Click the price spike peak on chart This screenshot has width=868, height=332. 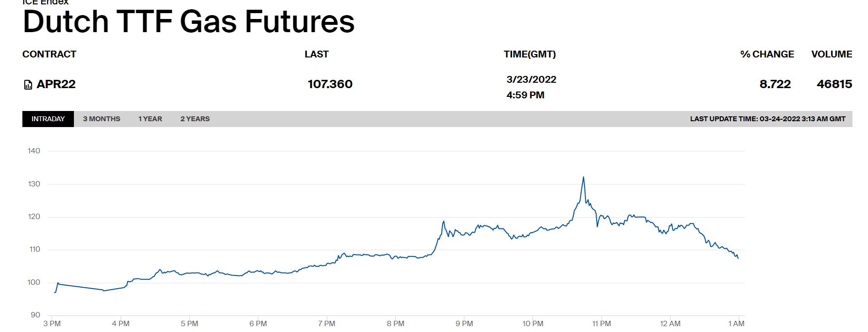point(583,177)
